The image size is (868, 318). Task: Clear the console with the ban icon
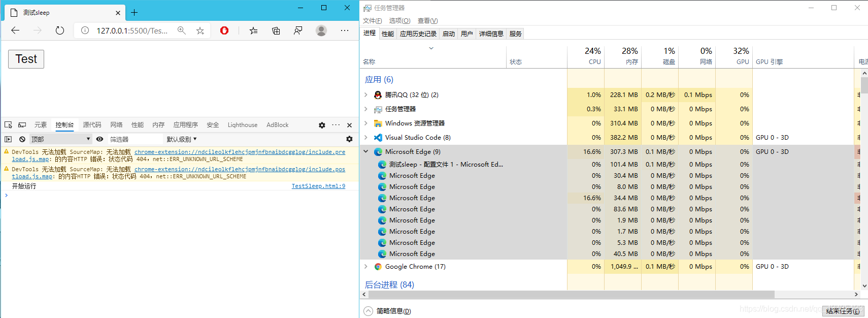pos(22,139)
